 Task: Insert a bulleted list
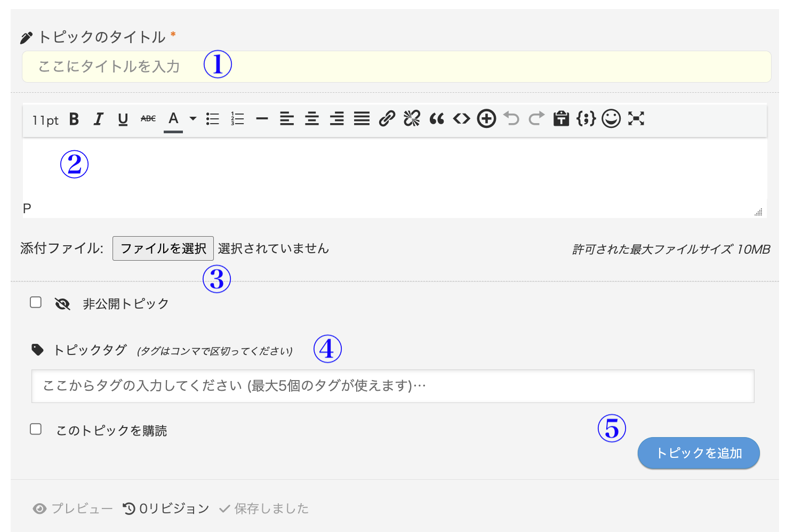pyautogui.click(x=213, y=119)
